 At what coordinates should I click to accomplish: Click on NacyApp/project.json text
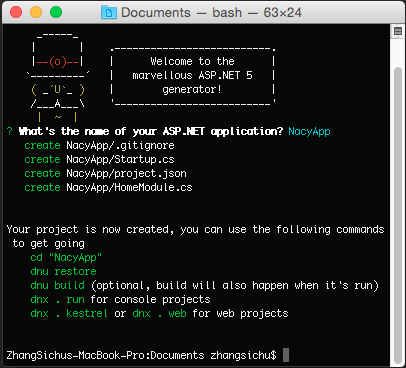click(126, 173)
